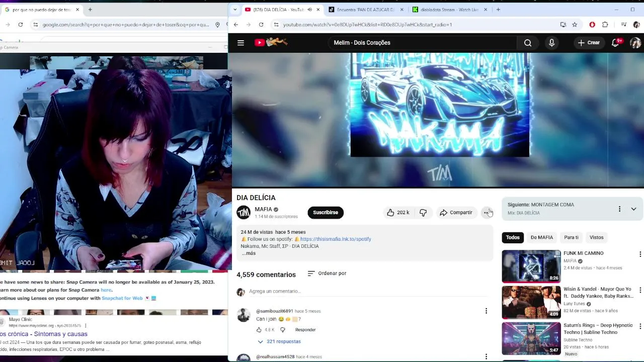Open media controls icon in browser toolbar
The height and width of the screenshot is (362, 644).
click(624, 25)
